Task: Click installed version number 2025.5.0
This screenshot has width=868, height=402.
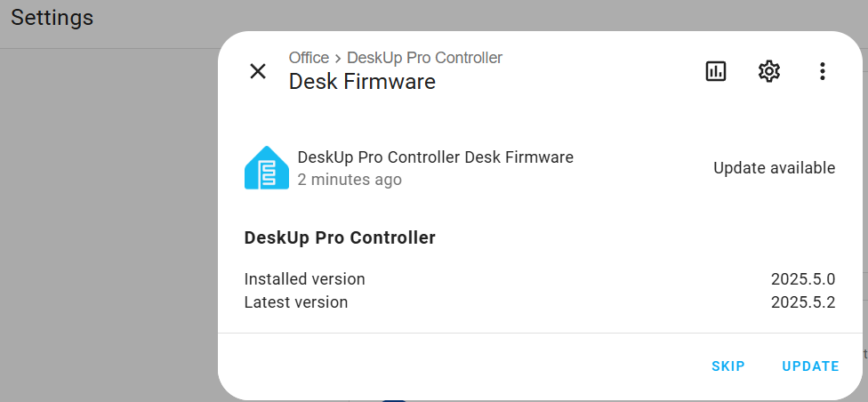Action: pos(803,278)
